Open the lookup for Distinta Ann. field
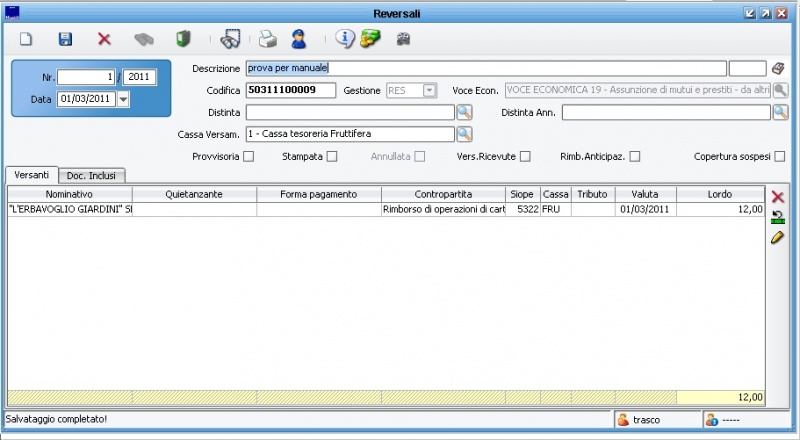Viewport: 800px width, 440px height. (x=780, y=112)
